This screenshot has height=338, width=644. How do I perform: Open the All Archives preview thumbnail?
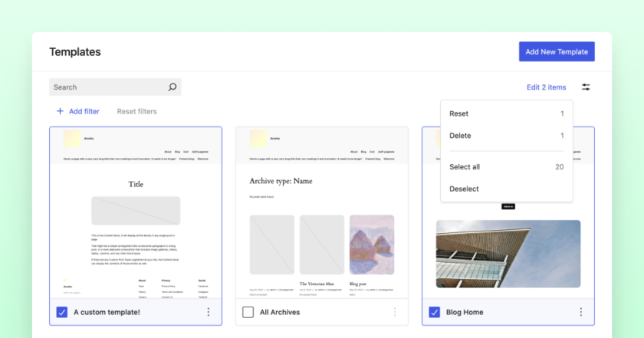[322, 213]
